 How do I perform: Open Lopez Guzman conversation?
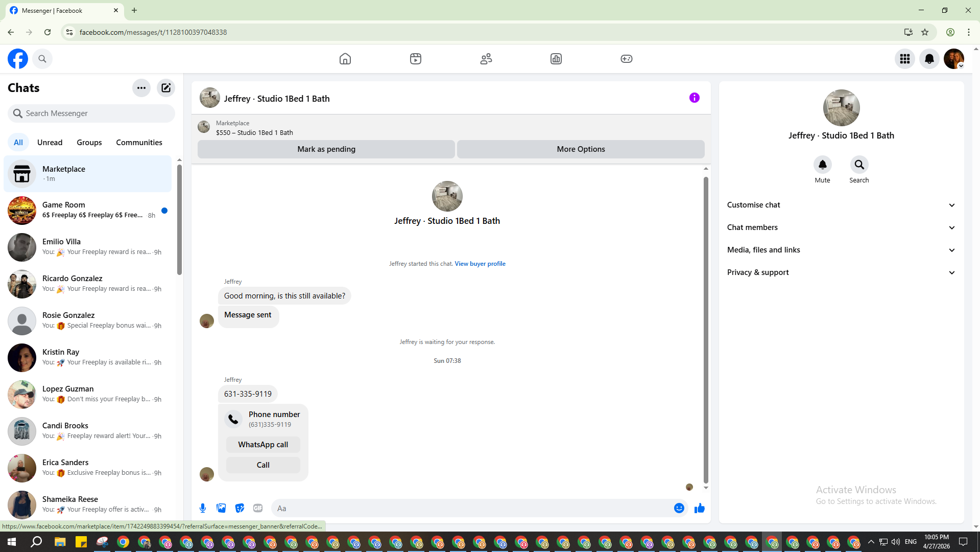88,394
